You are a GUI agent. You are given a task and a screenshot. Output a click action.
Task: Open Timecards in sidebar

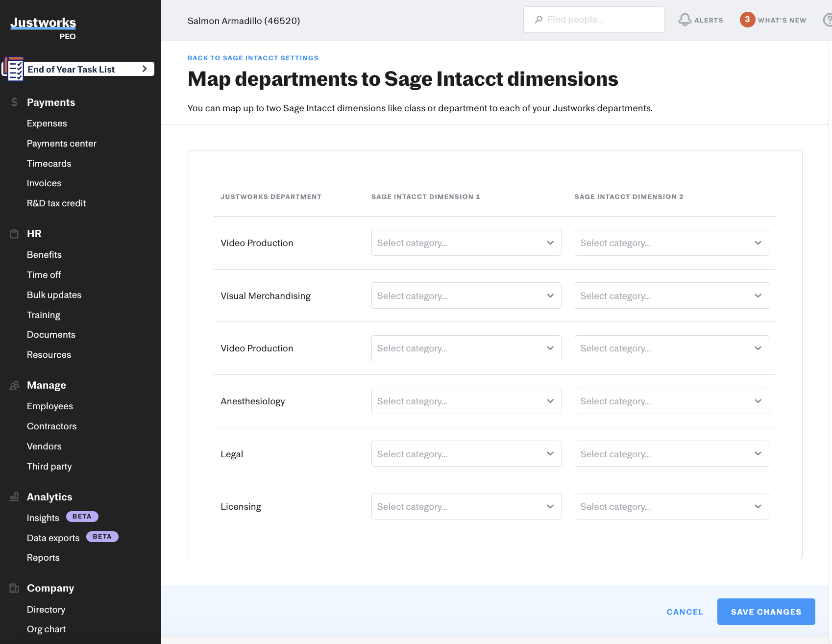tap(49, 164)
